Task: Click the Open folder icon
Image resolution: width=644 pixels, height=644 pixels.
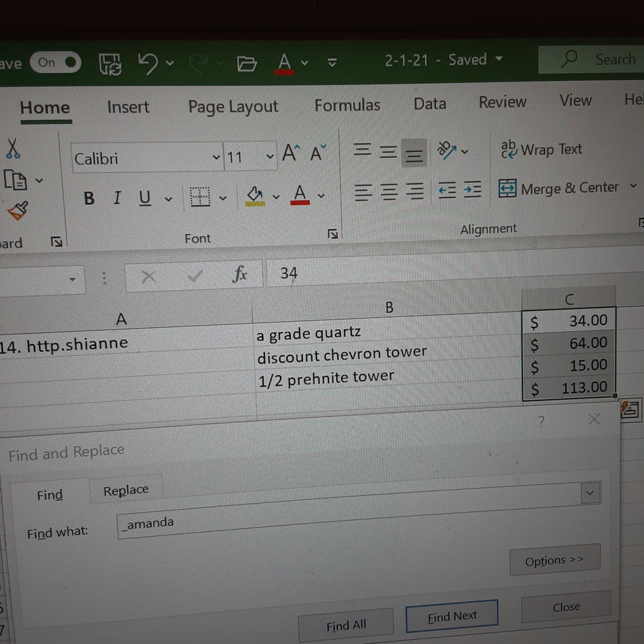Action: click(x=247, y=64)
